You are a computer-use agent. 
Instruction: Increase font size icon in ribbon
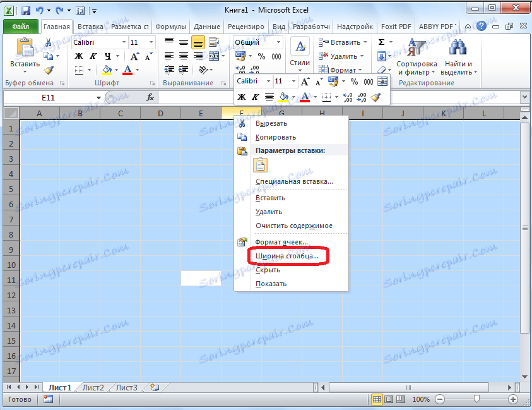[134, 56]
